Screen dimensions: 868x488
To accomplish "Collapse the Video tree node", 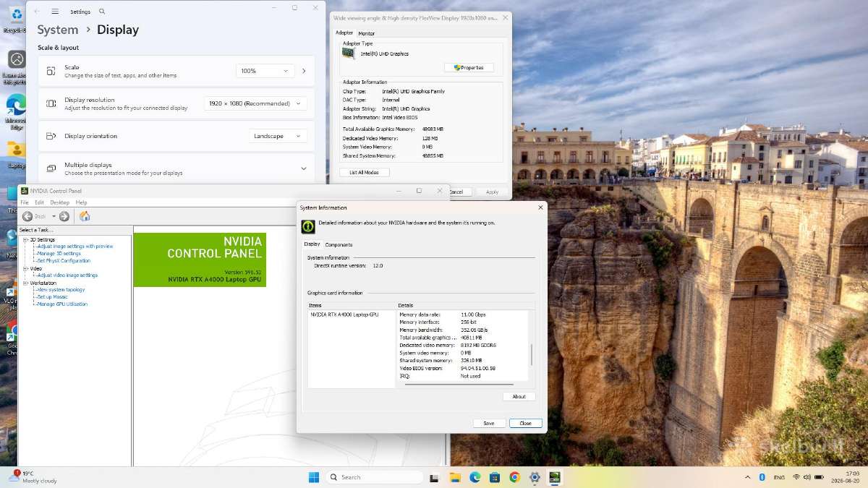I will tap(25, 268).
